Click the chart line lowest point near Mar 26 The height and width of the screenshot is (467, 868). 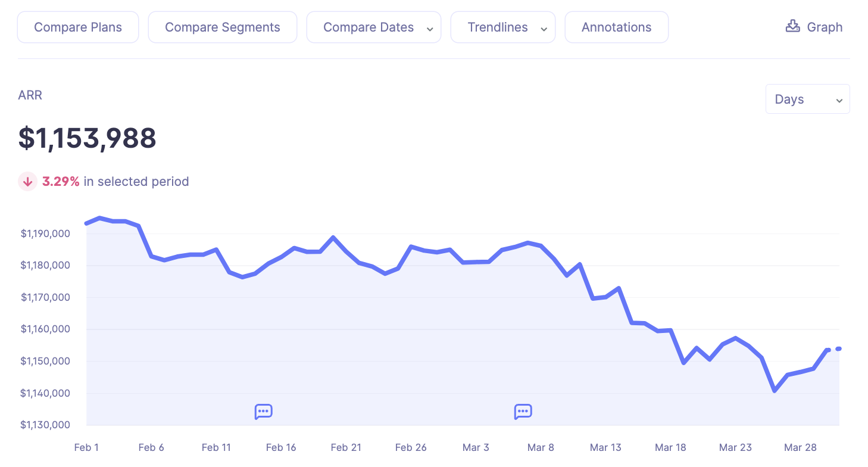775,391
